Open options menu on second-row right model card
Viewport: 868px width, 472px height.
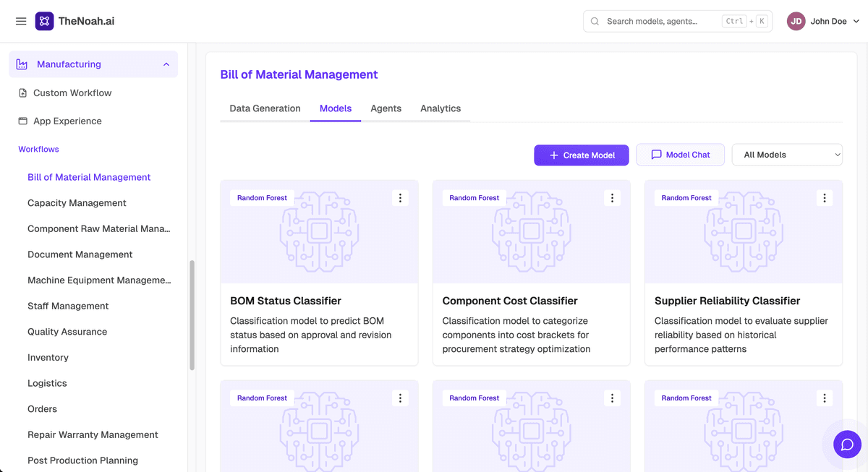pos(825,398)
